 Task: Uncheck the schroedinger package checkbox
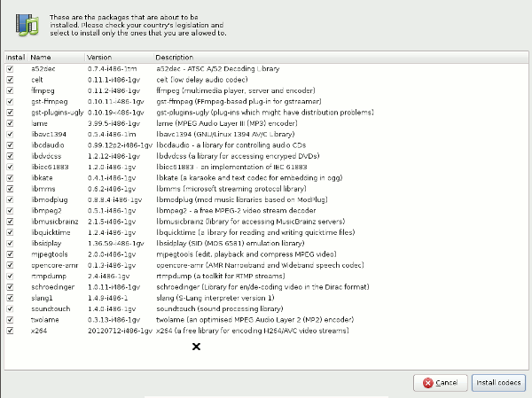click(x=10, y=287)
